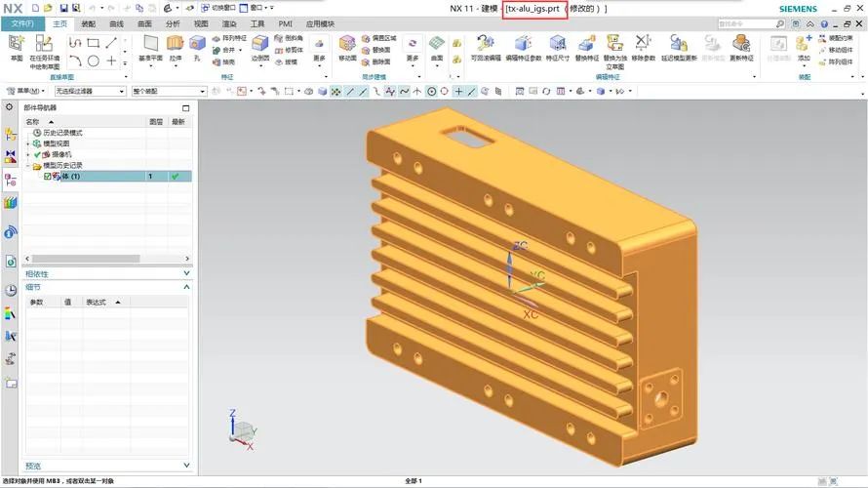
Task: Click the save icon in quick access toolbar
Action: tap(63, 8)
